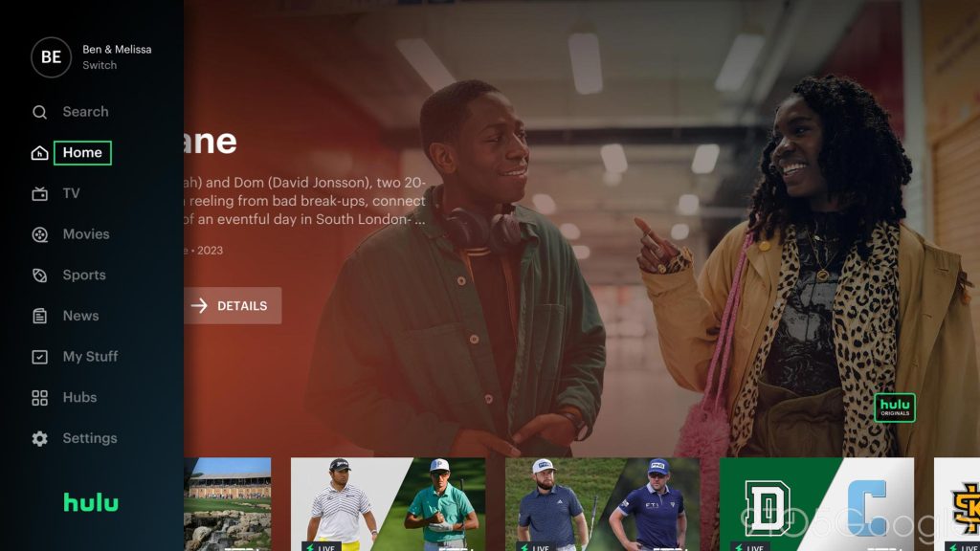Open live golf thumbnail with white-capped bearded golfer
Image resolution: width=980 pixels, height=551 pixels.
coord(602,504)
